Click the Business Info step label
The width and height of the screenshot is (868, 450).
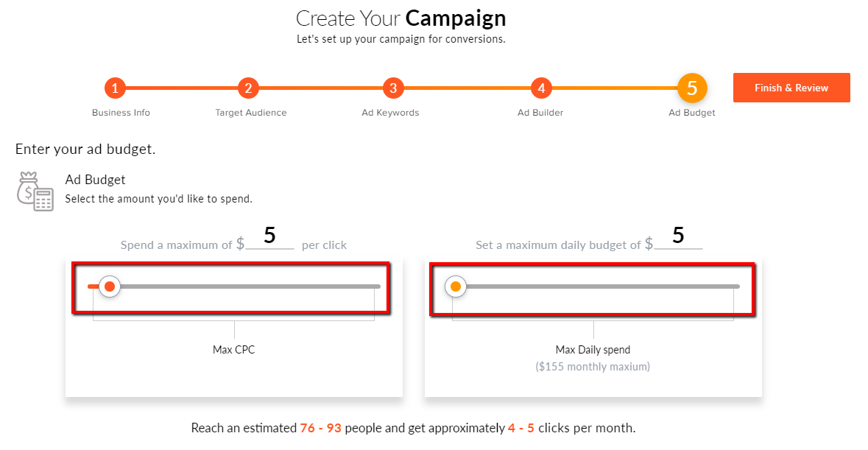[x=121, y=113]
